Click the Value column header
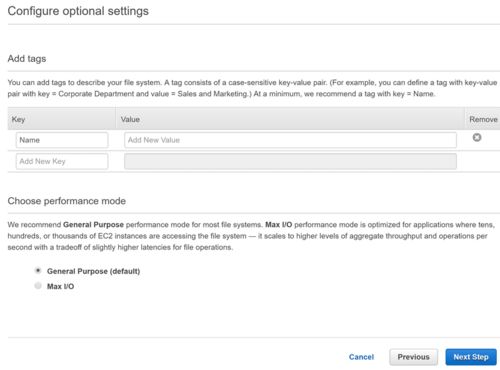 click(130, 119)
